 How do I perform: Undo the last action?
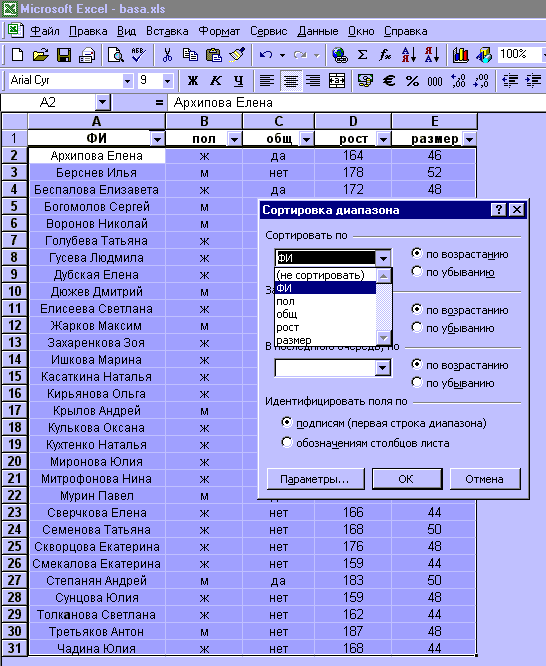point(266,55)
